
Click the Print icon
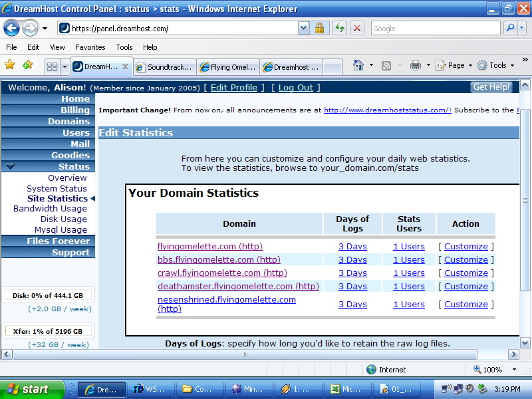point(415,65)
